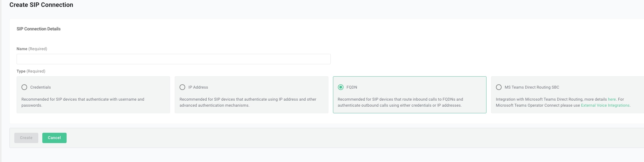
Task: Click the IP Address card description text
Action: point(248,102)
